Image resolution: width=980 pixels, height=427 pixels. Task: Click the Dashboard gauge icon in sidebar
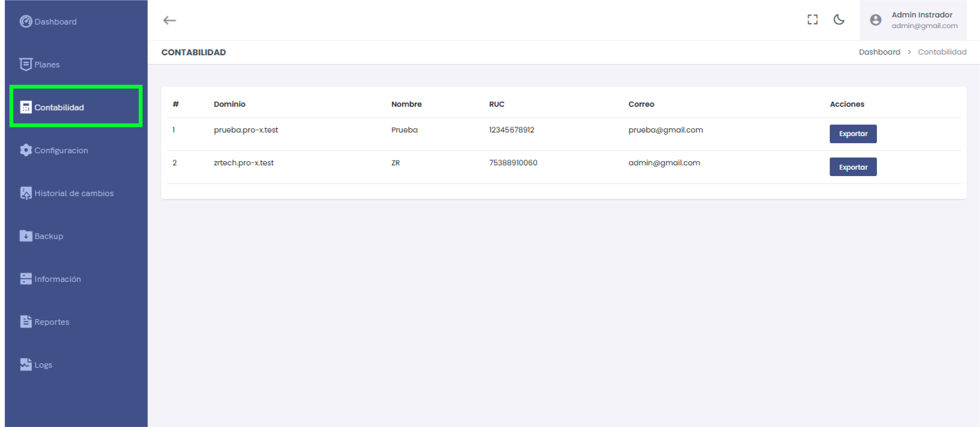[x=25, y=22]
